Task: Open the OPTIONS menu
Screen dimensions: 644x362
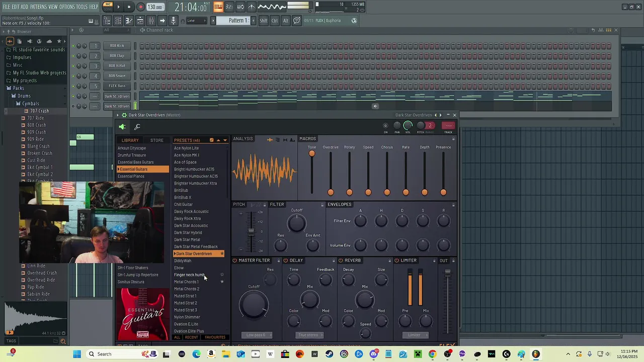Action: (x=67, y=7)
